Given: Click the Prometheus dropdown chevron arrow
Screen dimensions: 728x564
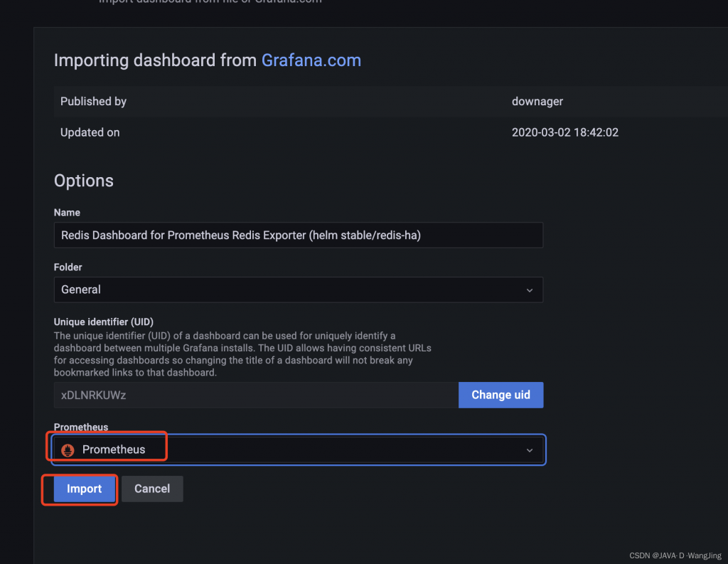Looking at the screenshot, I should click(529, 450).
